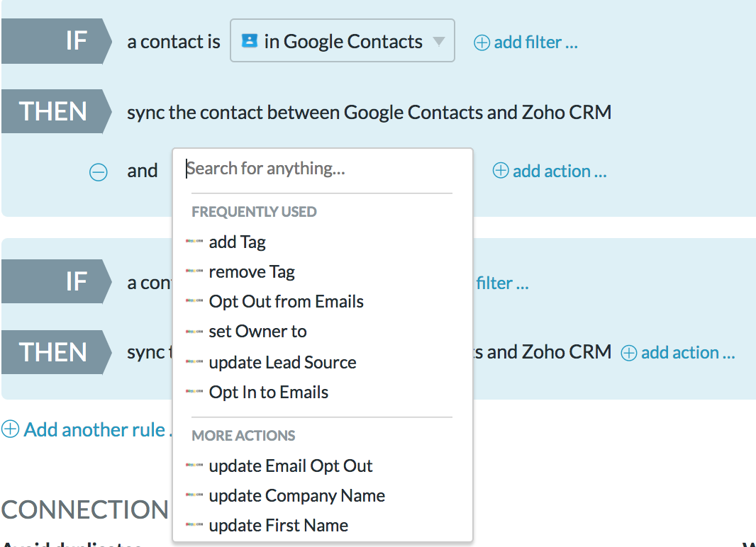Click 'add action ...' next to the search box

click(560, 171)
